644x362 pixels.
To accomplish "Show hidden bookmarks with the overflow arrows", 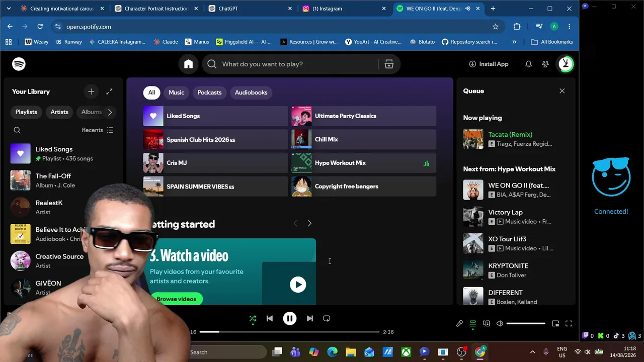I will tap(514, 42).
